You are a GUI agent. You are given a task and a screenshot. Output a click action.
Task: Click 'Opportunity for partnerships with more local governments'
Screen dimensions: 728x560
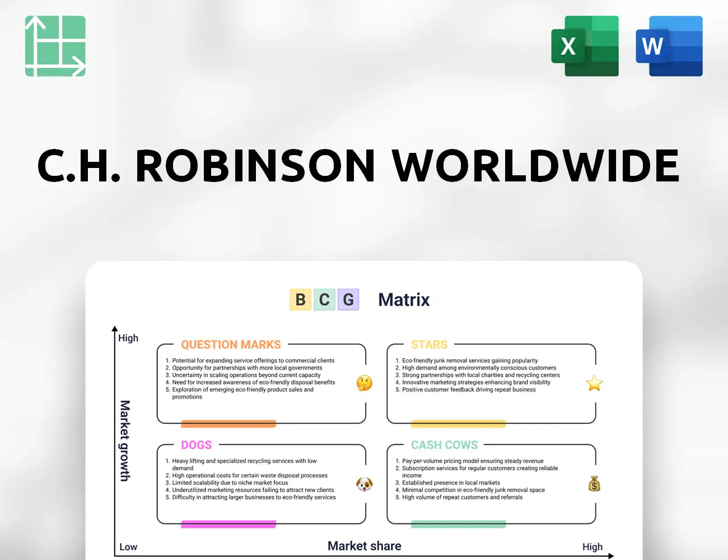coord(247,368)
